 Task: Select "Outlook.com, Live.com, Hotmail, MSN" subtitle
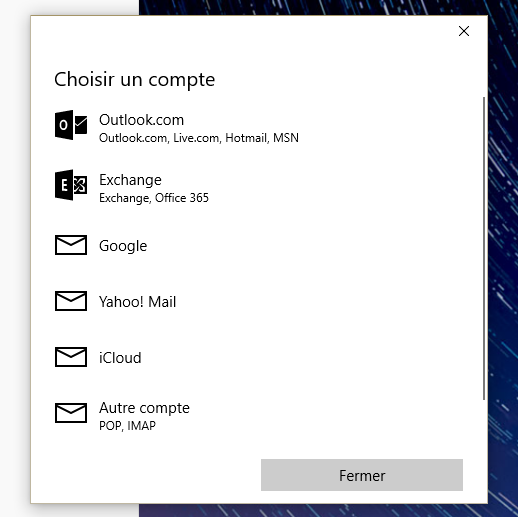(x=199, y=138)
